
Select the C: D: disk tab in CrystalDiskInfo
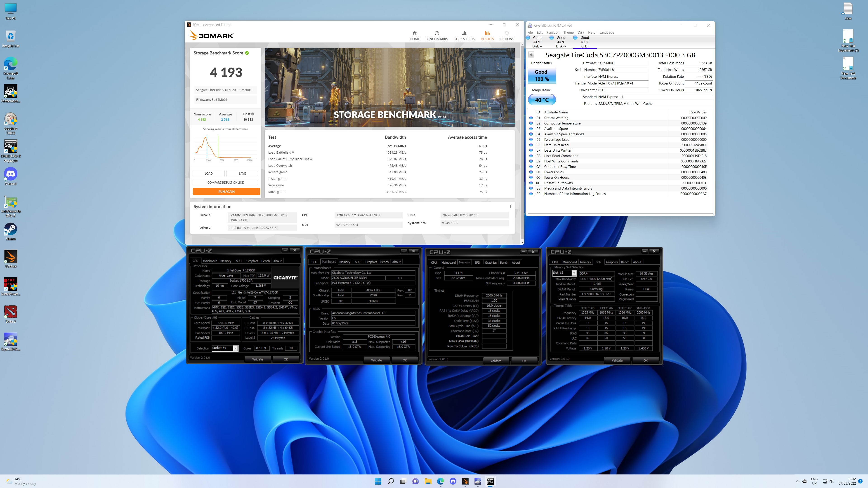coord(584,42)
